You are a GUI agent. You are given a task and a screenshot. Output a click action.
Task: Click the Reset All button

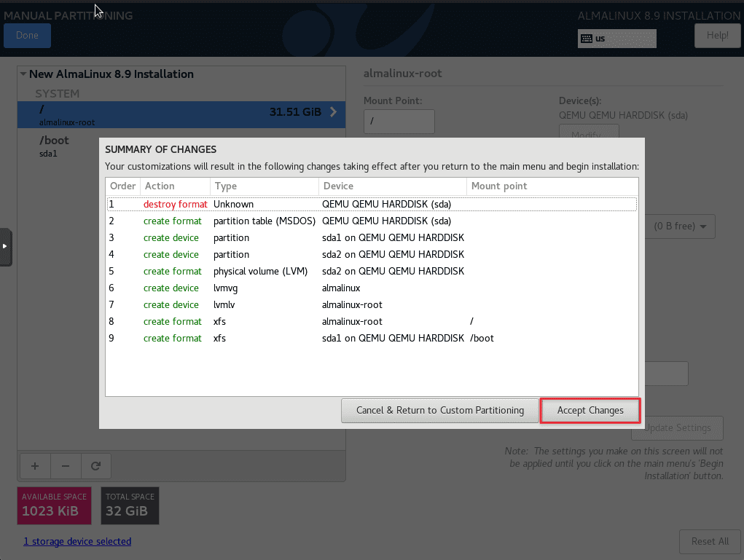[709, 542]
